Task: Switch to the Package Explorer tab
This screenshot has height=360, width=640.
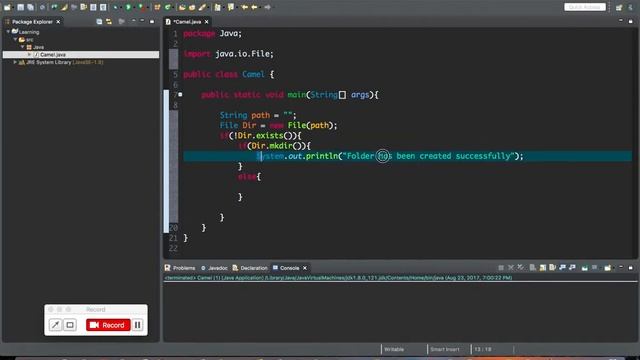Action: (32, 22)
